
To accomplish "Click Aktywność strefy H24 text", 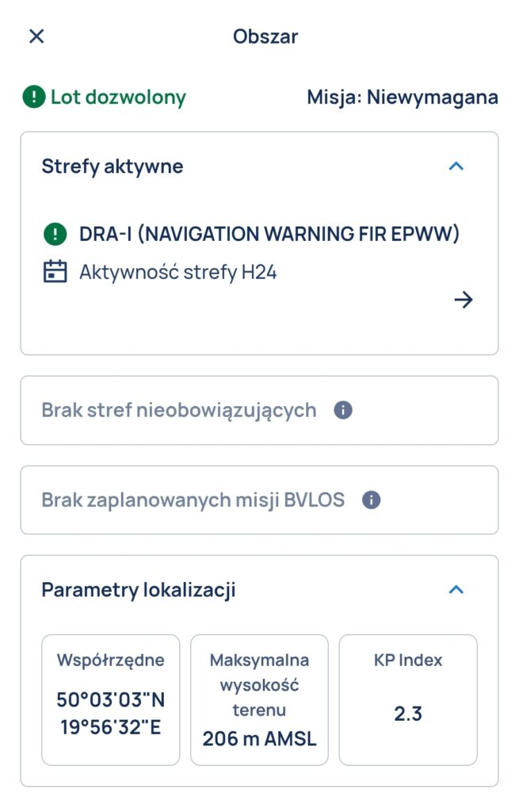I will 178,273.
